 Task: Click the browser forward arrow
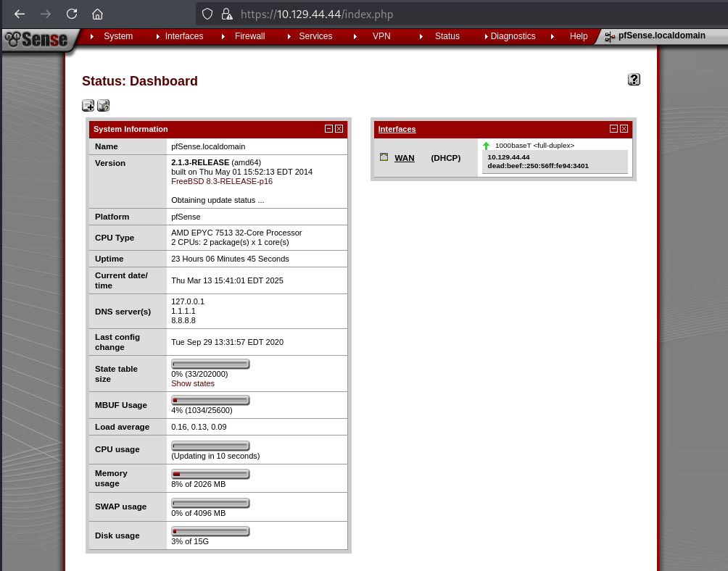pos(46,14)
